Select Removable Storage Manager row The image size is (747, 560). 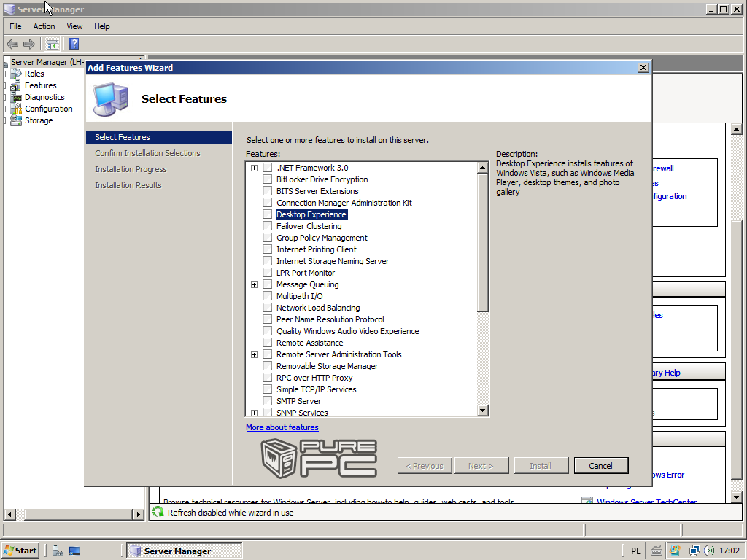pyautogui.click(x=327, y=366)
